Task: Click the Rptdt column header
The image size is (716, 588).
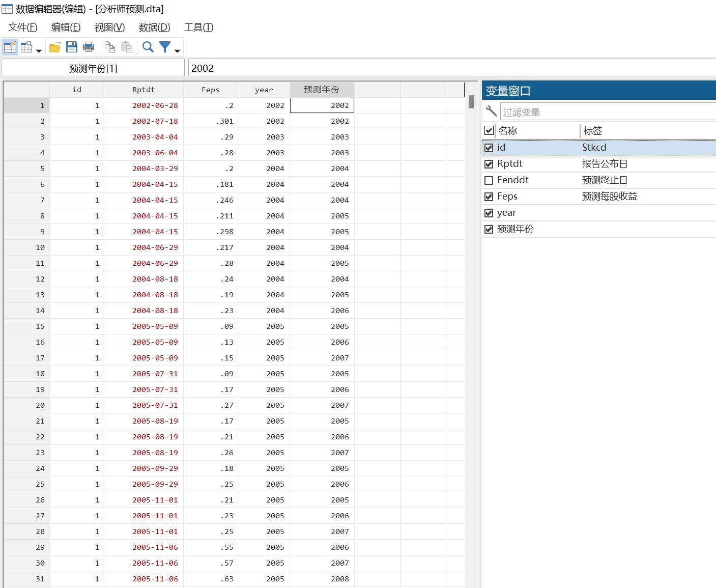Action: (x=143, y=90)
